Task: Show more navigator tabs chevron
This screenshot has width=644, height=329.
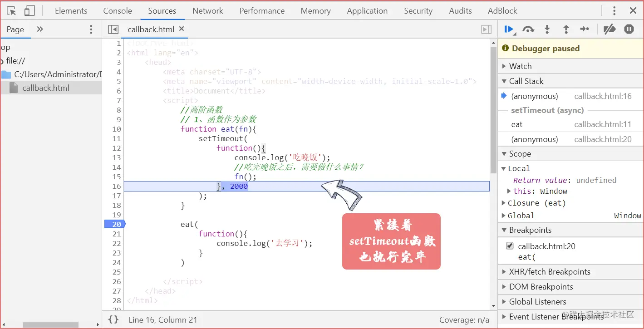Action: coord(40,29)
